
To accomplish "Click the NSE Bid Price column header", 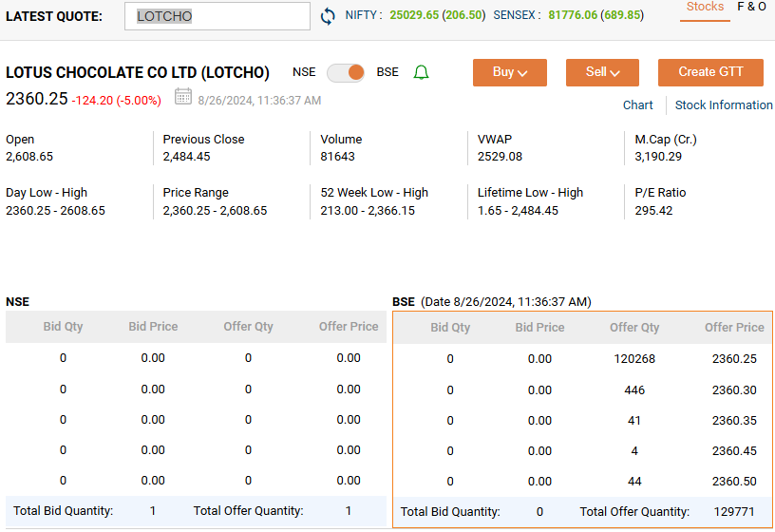I will [x=153, y=326].
